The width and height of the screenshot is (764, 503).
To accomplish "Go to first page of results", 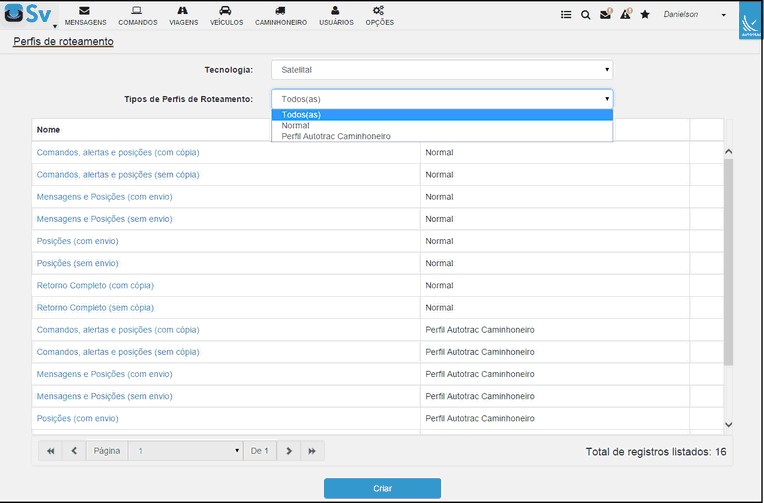I will click(x=50, y=451).
